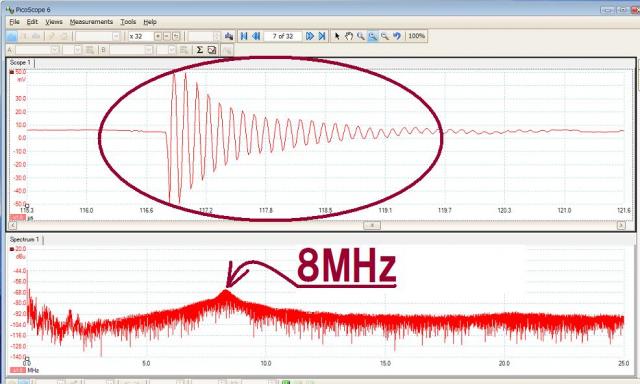Go to first buffer waveform
640x384 pixels.
click(244, 36)
